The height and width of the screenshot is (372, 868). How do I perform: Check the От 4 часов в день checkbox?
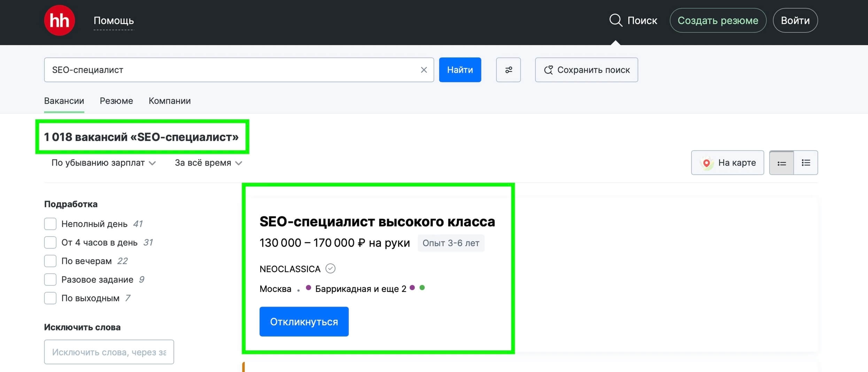click(50, 242)
